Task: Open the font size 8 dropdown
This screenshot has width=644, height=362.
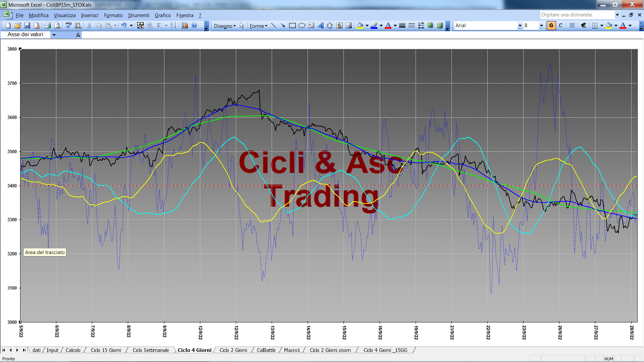Action: click(x=541, y=25)
